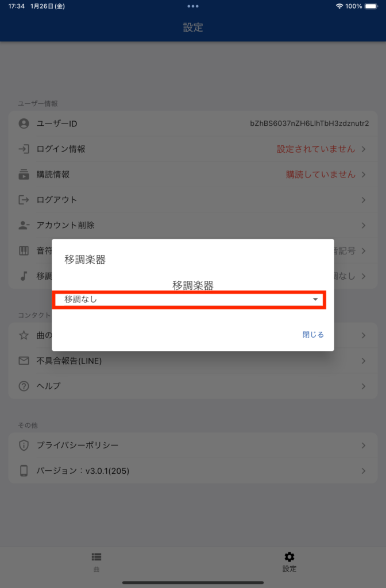Click the envelope icon for bug report

(24, 361)
